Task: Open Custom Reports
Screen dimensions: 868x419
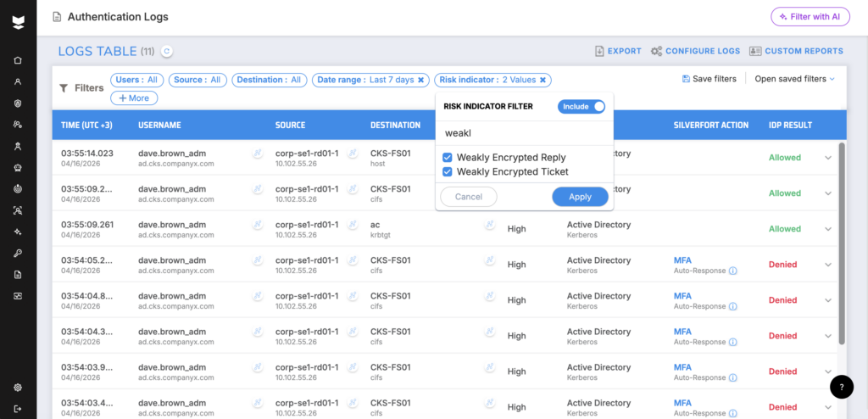Action: 796,51
